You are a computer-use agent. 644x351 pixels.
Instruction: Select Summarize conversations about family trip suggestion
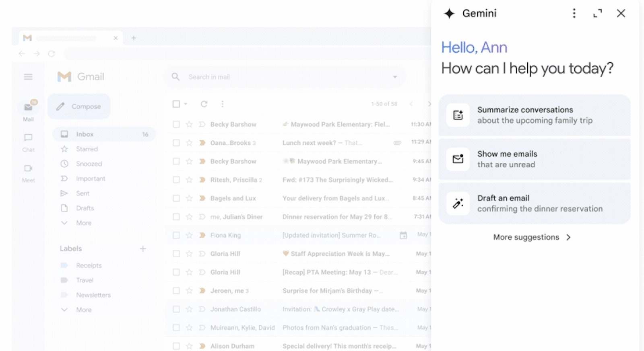click(x=535, y=115)
